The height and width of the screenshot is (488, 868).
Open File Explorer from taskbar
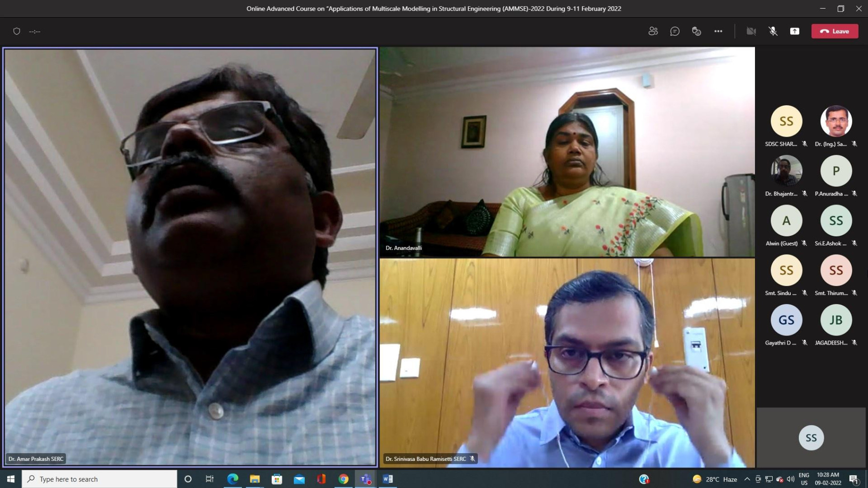pos(255,479)
